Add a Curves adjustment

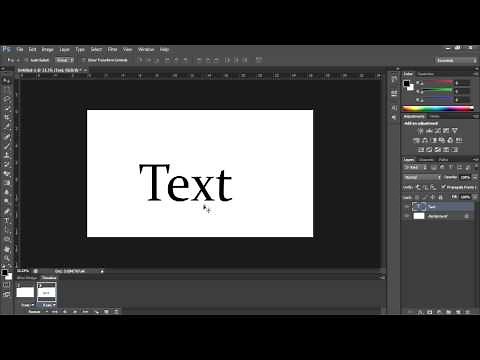[x=438, y=131]
